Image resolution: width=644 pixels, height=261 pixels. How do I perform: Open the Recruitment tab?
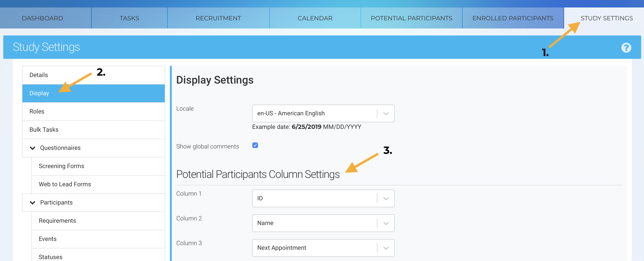218,18
